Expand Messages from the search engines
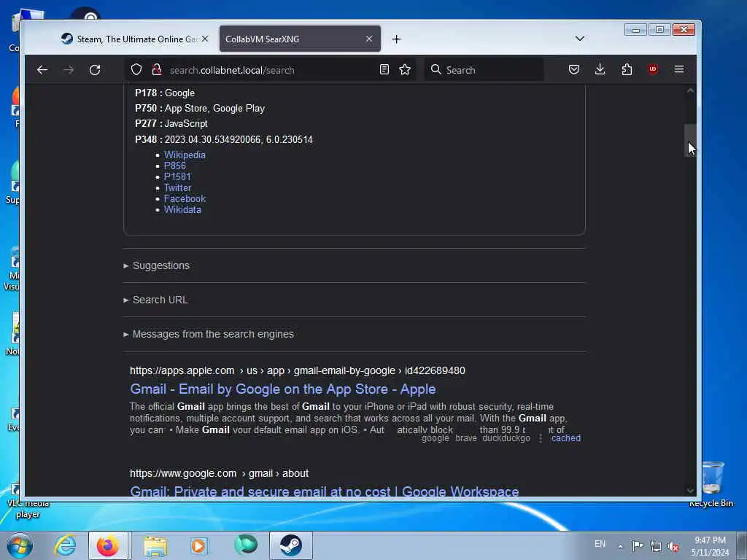 [213, 334]
